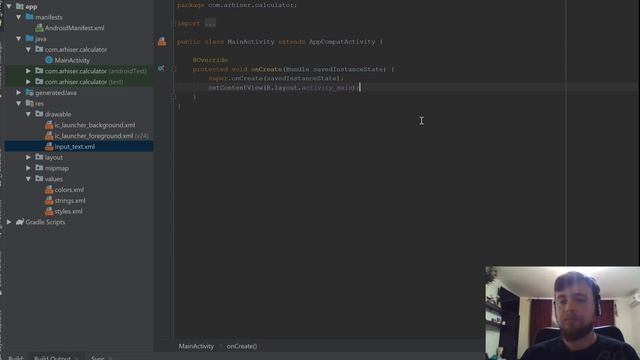Viewport: 640px width, 360px height.
Task: Select the app module folder icon
Action: click(20, 6)
